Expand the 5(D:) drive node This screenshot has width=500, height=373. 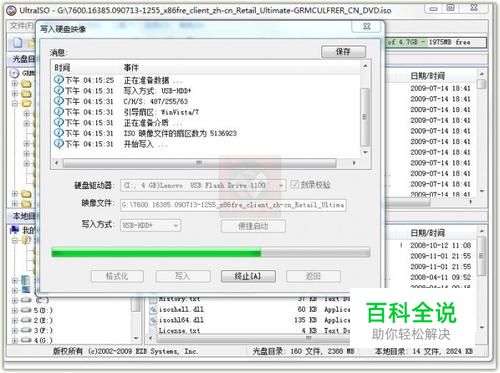pos(15,310)
